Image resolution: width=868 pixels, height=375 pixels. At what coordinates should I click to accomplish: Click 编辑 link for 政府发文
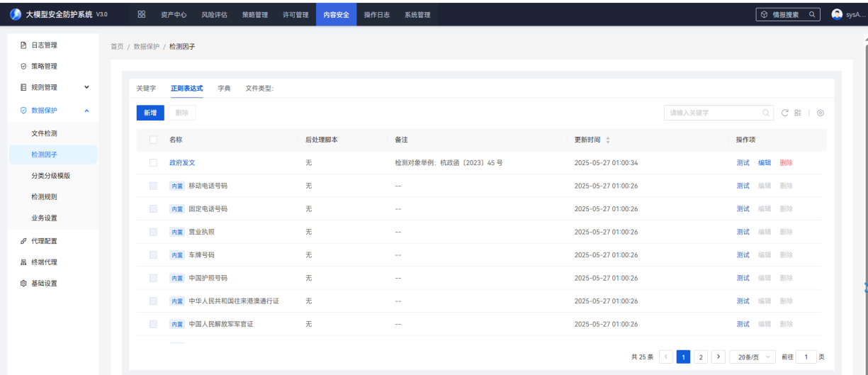coord(765,163)
